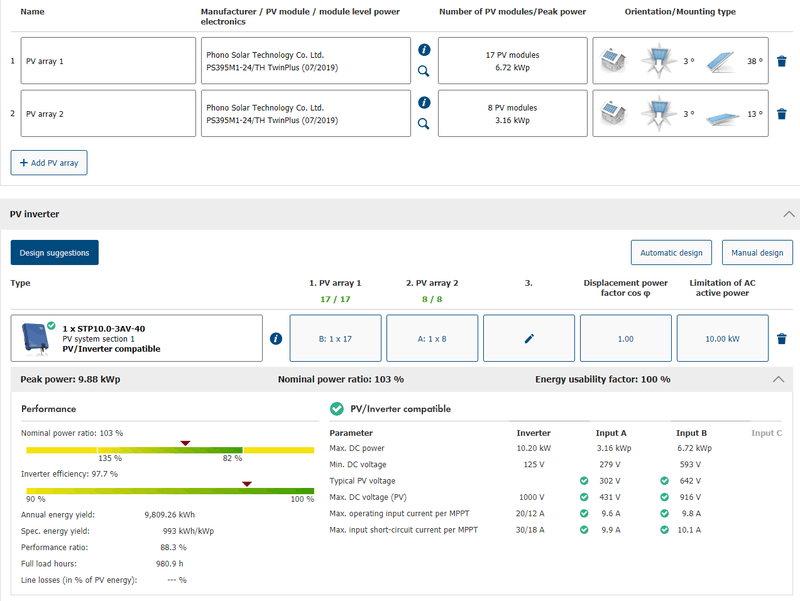Collapse the PV inverter section
Viewport: 800px width, 601px height.
[x=789, y=214]
